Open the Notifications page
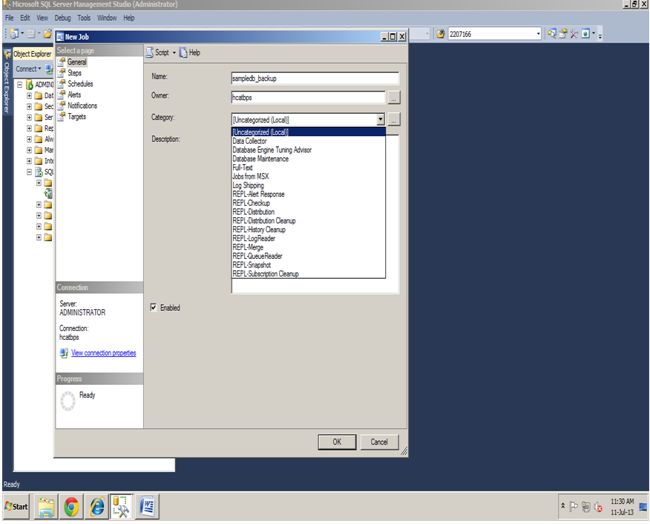Screen dimensions: 650x524 tap(82, 106)
